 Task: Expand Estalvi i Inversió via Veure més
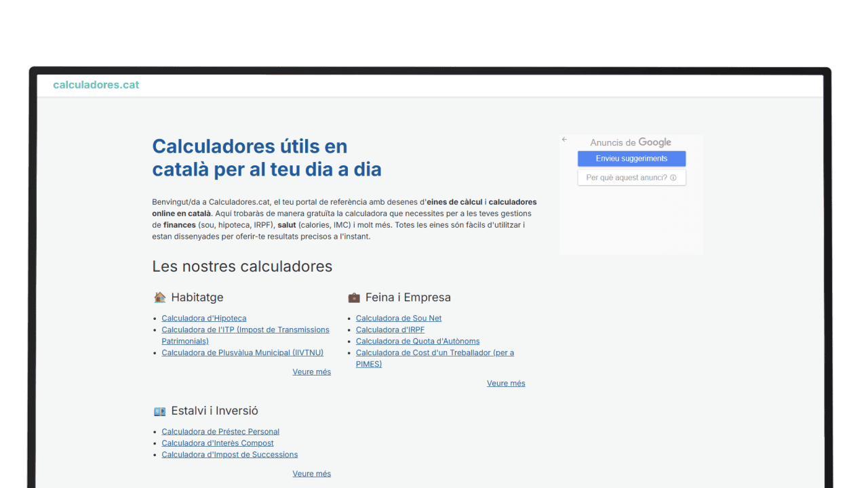[311, 474]
